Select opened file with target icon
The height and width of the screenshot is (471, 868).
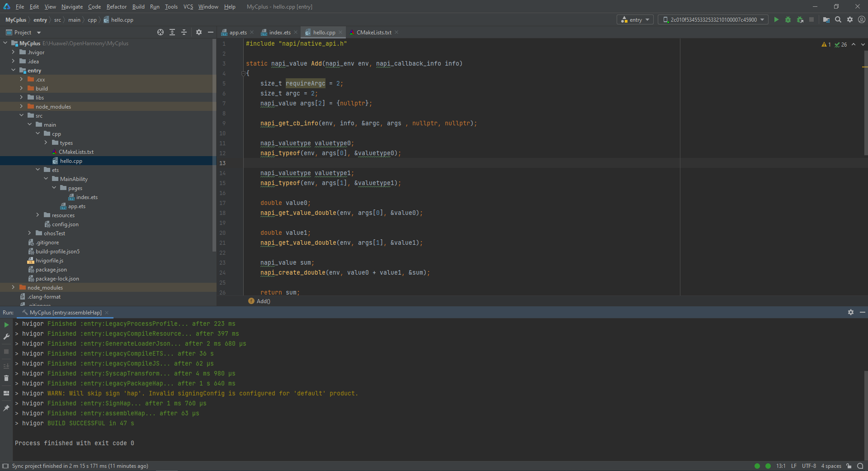(160, 32)
